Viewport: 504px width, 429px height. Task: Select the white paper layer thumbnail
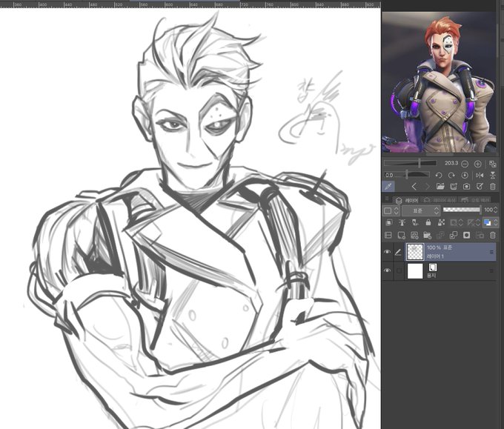pos(415,271)
